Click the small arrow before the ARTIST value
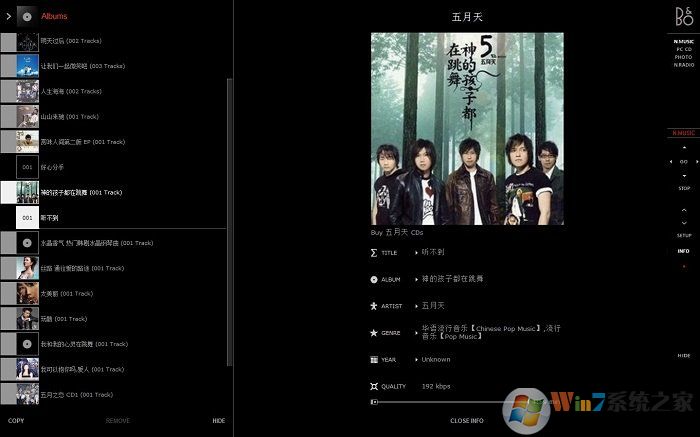This screenshot has height=437, width=700. point(416,306)
